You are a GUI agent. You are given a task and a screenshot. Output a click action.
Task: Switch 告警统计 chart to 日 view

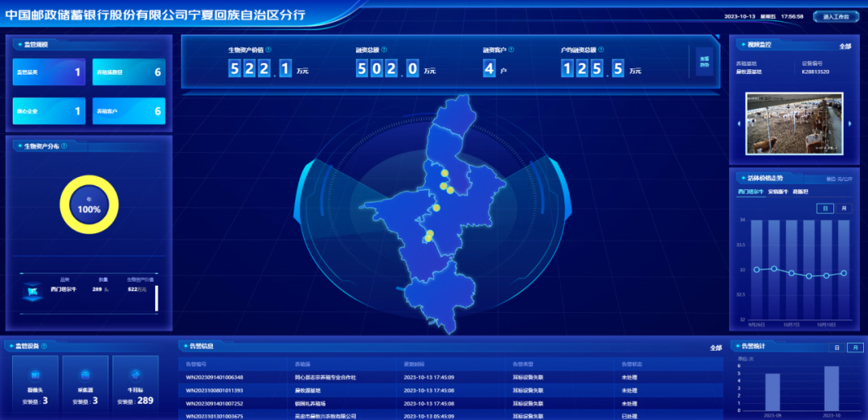837,348
